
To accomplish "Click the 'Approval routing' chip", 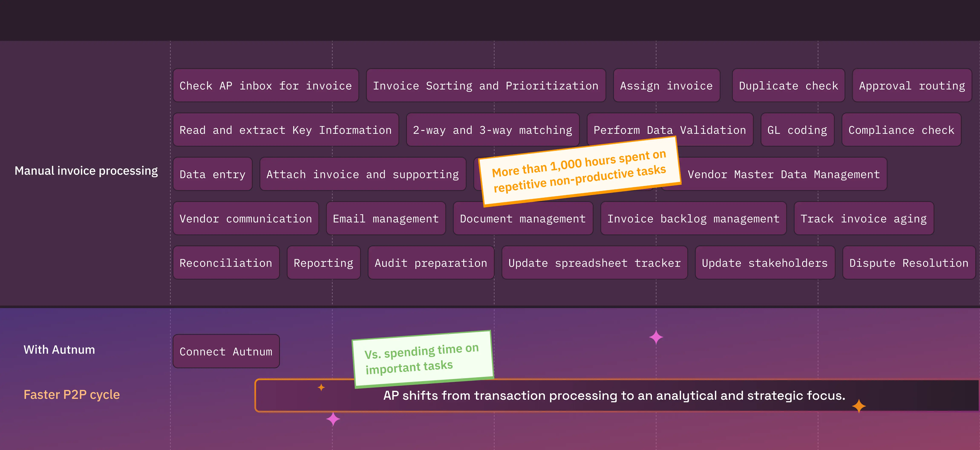I will pyautogui.click(x=912, y=86).
